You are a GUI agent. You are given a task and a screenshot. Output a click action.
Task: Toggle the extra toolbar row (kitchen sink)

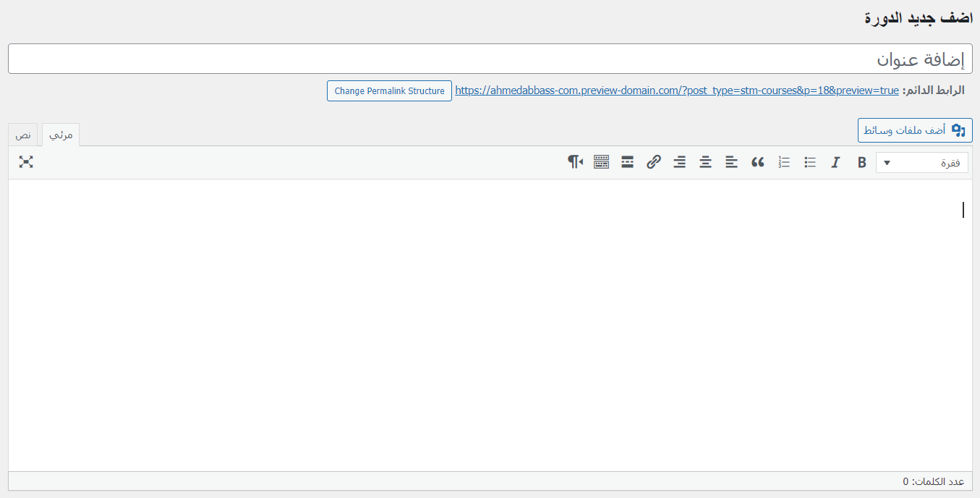(x=601, y=162)
